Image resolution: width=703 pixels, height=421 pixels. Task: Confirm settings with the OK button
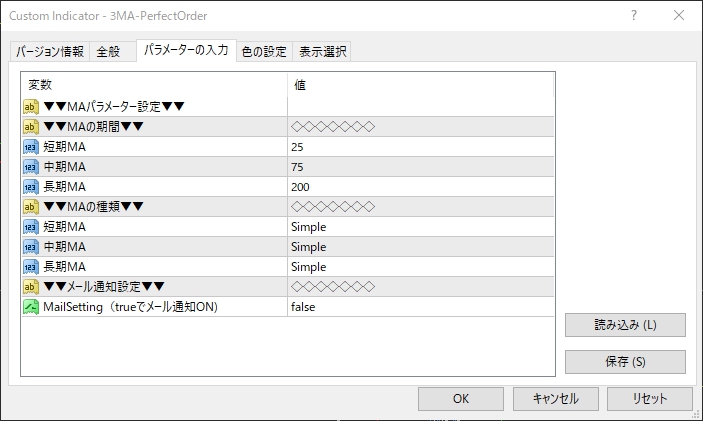pyautogui.click(x=461, y=398)
